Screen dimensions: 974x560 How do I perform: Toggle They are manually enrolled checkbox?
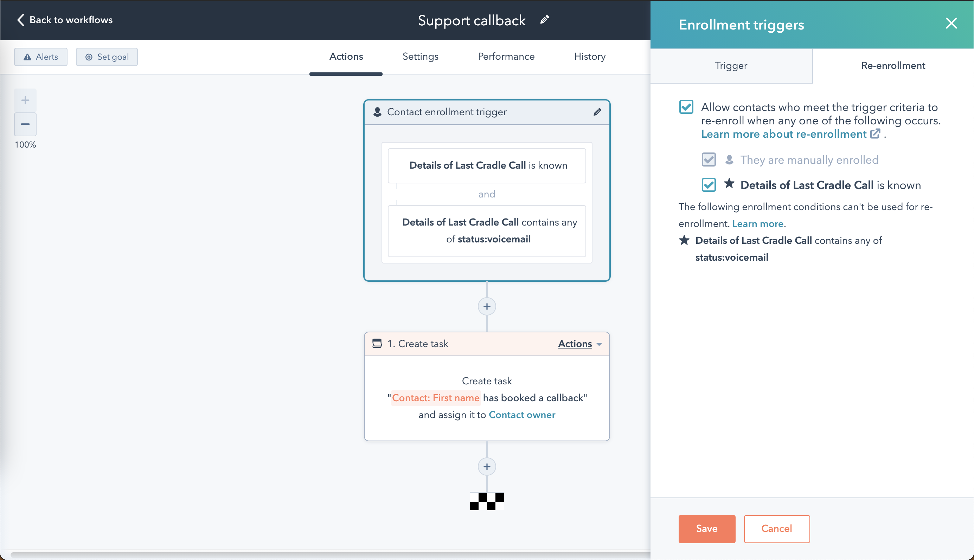(x=709, y=159)
